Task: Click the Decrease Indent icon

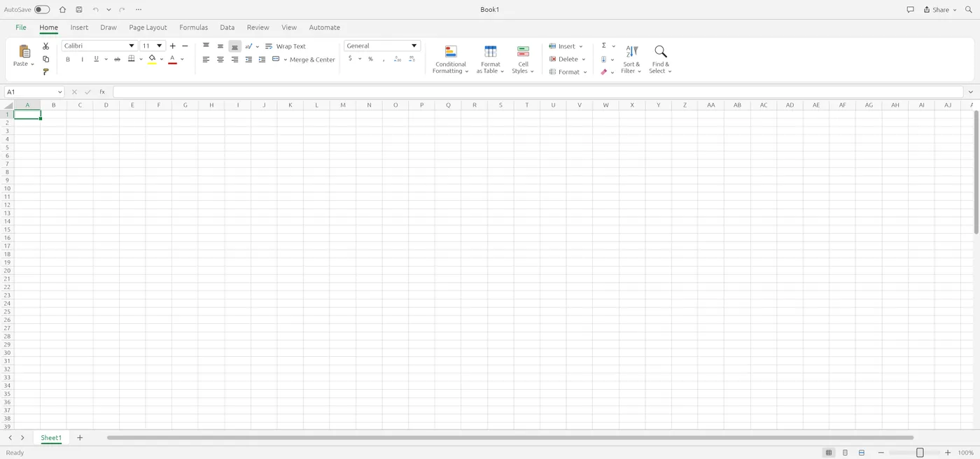Action: pyautogui.click(x=248, y=59)
